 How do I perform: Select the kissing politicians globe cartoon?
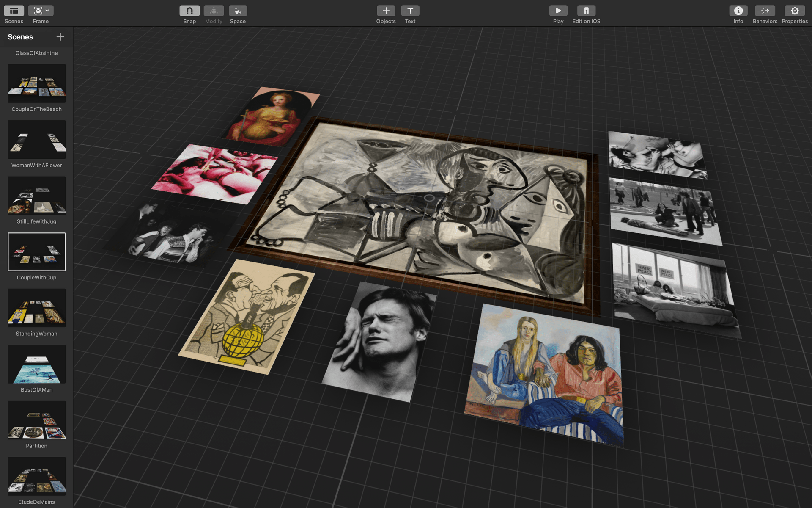pyautogui.click(x=247, y=317)
